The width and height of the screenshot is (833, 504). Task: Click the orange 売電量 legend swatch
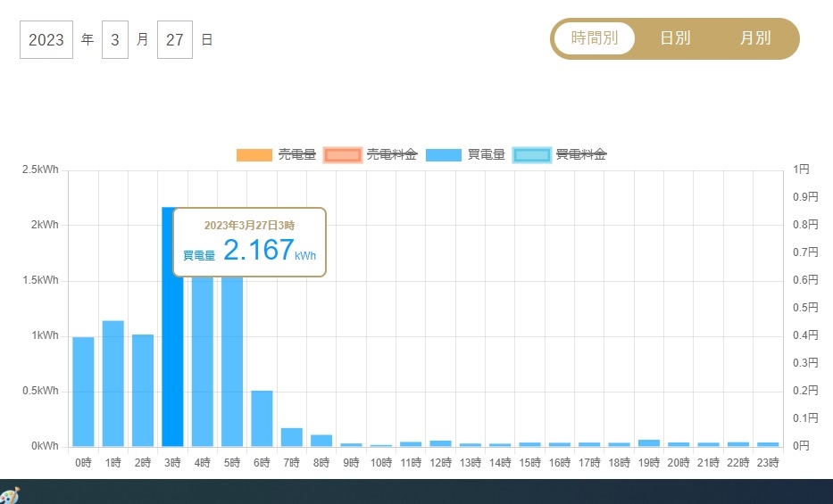(254, 155)
